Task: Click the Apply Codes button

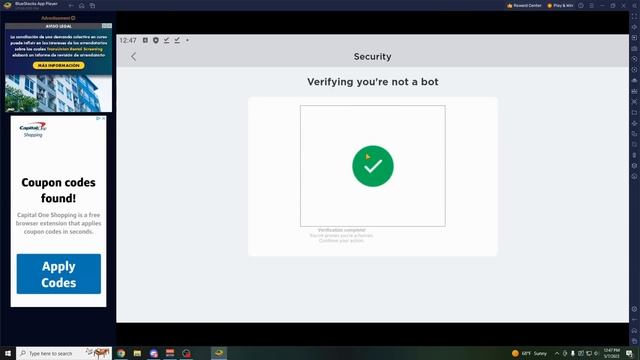Action: click(x=59, y=274)
